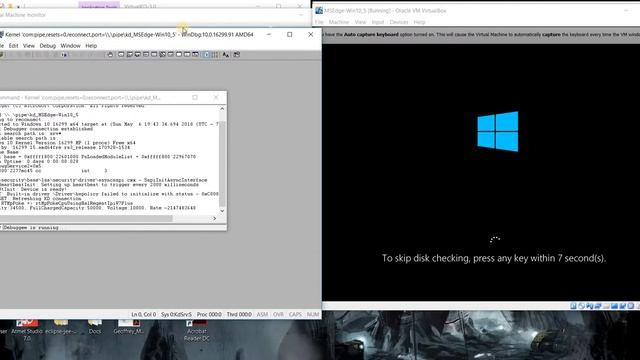Open View menu in WinDbg

pos(29,46)
